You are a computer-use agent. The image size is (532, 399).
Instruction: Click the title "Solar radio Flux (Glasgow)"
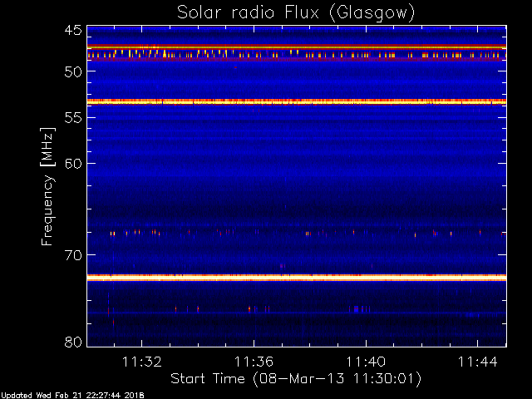point(296,13)
